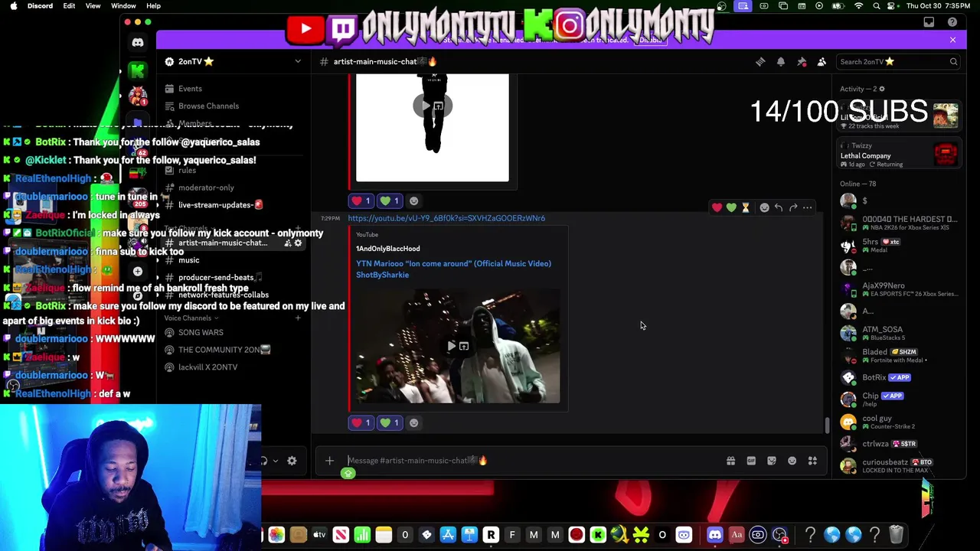Go to moderator-only channel
The width and height of the screenshot is (980, 551).
coord(206,187)
